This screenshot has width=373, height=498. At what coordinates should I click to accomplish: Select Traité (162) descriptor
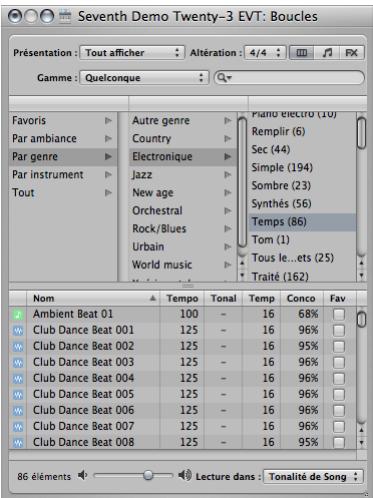point(302,276)
